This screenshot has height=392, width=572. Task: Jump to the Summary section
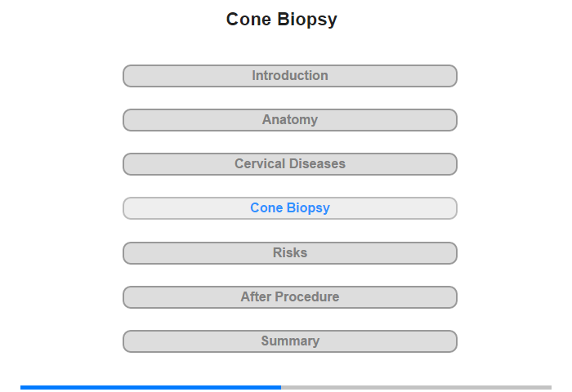click(x=289, y=341)
